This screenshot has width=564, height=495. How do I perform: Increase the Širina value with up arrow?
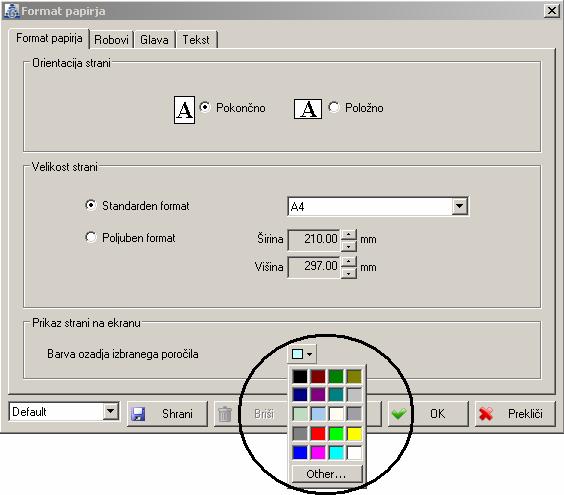pos(348,235)
